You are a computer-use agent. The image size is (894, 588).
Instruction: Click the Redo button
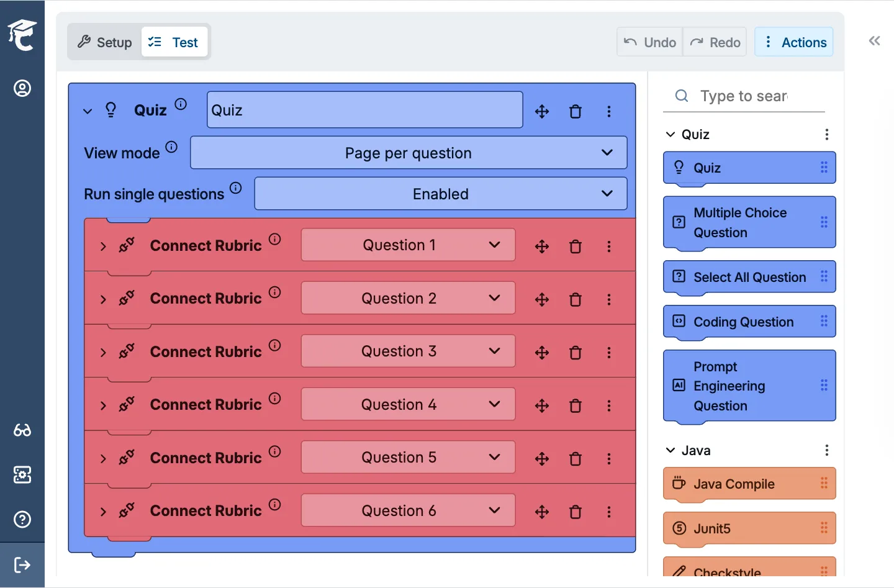click(x=715, y=42)
